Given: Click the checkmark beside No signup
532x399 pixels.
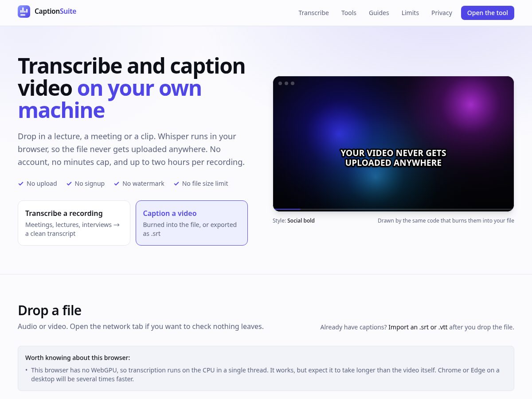Looking at the screenshot, I should (x=69, y=184).
